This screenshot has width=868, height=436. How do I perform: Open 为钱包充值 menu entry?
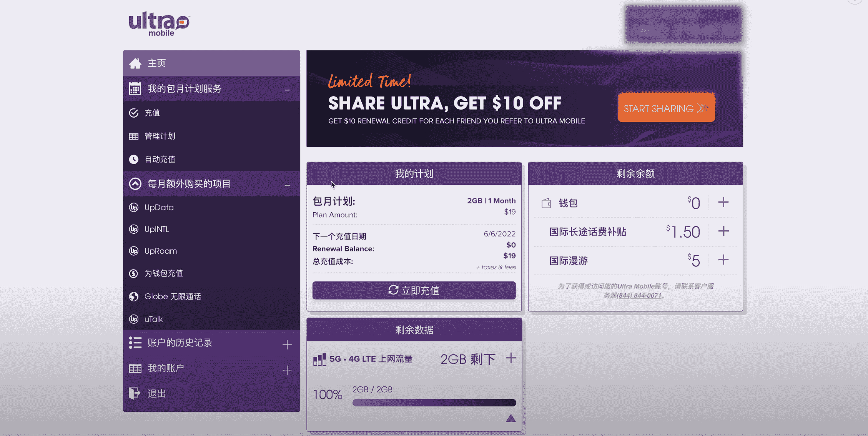211,273
